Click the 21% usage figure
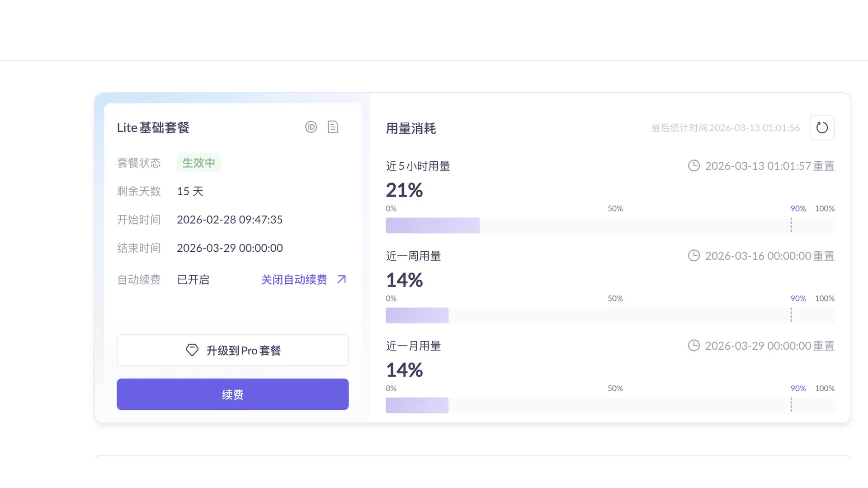The width and height of the screenshot is (868, 488). [x=404, y=190]
